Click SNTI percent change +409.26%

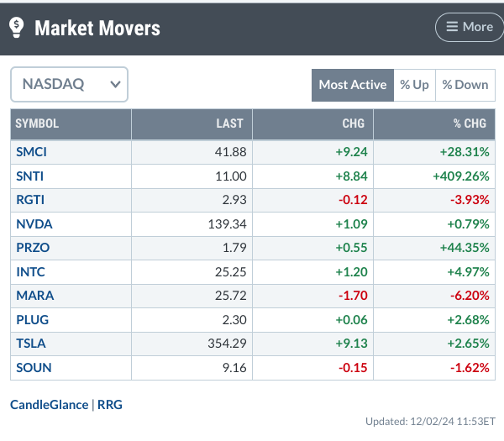[461, 176]
